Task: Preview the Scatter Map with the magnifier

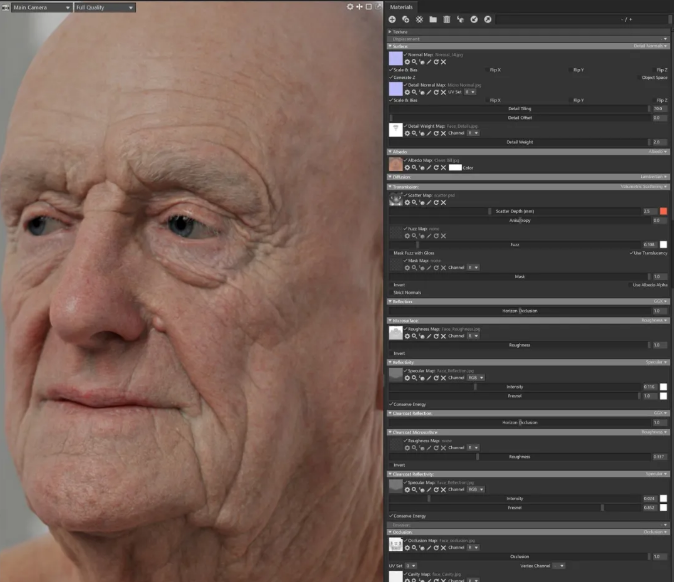Action: [x=414, y=202]
